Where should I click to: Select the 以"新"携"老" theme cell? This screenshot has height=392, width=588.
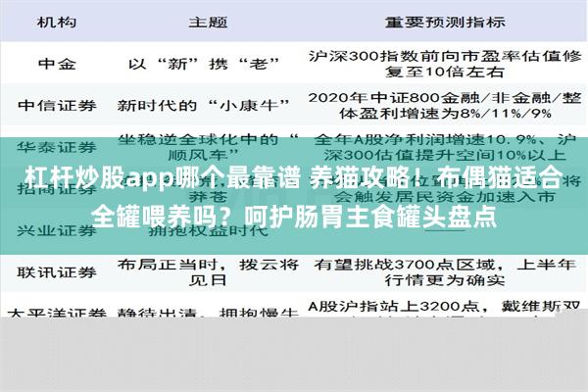[x=205, y=64]
